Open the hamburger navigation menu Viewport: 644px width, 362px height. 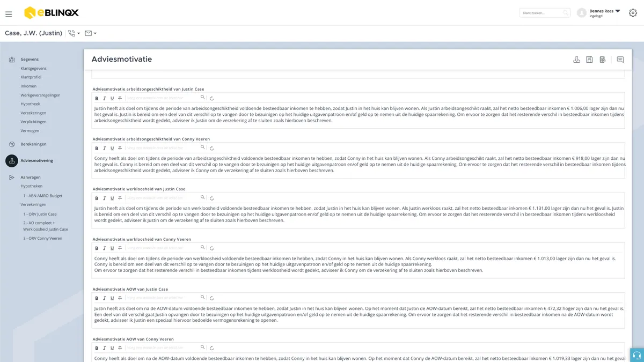9,14
